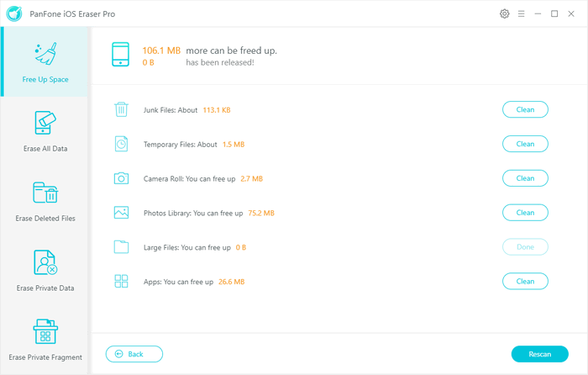Click the 113.1 KB junk size

click(217, 110)
